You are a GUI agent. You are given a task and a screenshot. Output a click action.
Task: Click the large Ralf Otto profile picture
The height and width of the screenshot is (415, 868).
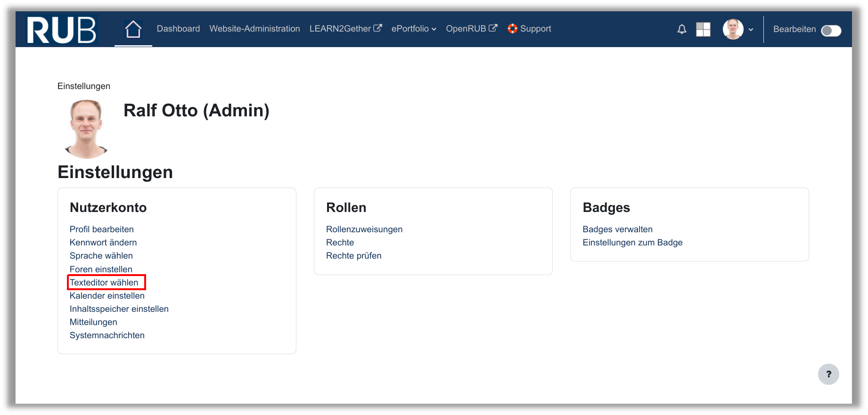(86, 129)
